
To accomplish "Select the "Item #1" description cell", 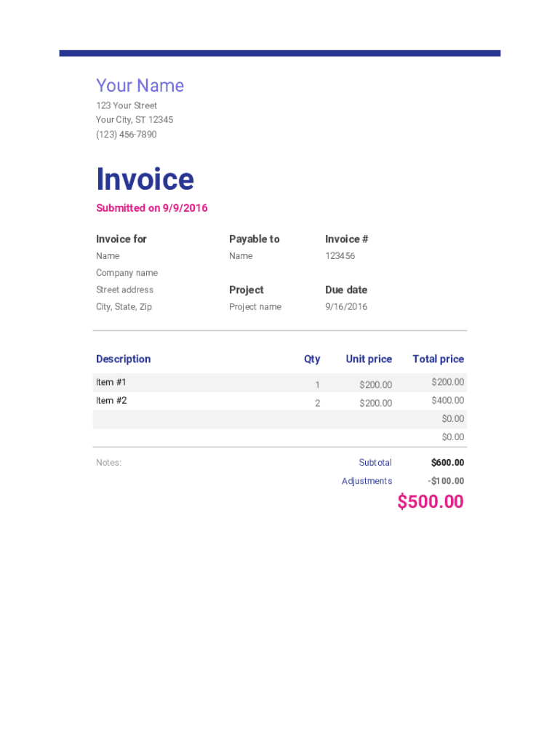I will coord(111,383).
